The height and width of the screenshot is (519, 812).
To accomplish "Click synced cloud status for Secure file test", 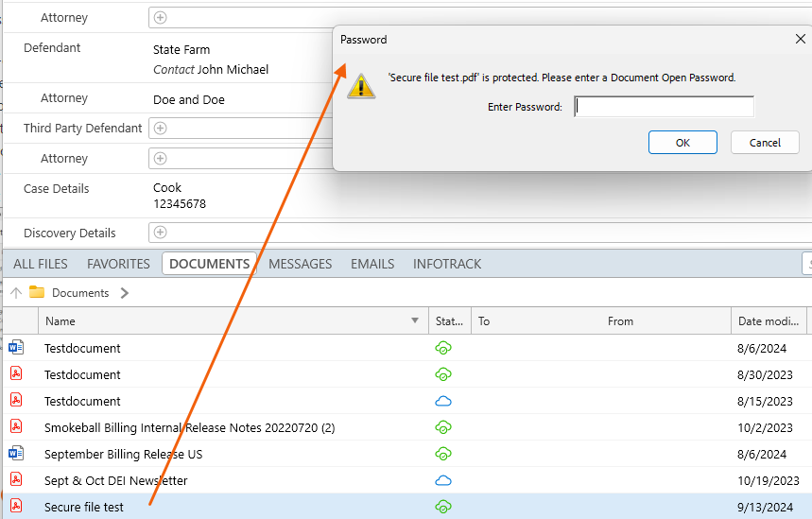I will (x=443, y=507).
